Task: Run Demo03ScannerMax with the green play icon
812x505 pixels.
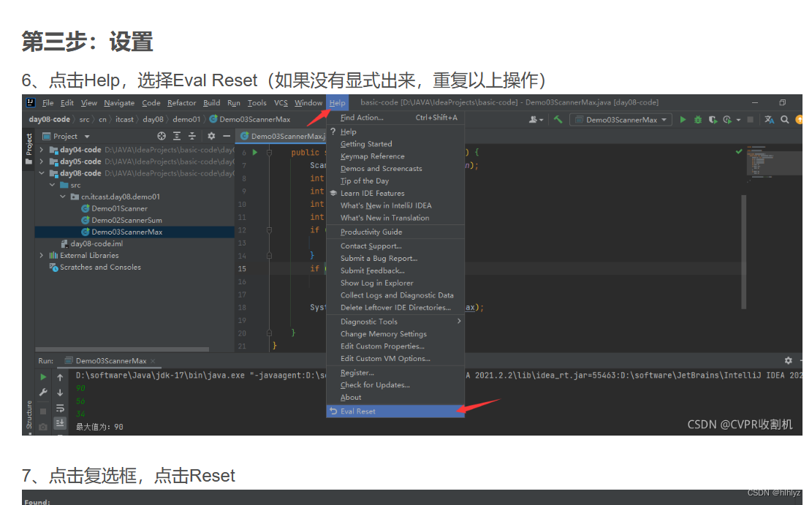Action: (x=683, y=120)
